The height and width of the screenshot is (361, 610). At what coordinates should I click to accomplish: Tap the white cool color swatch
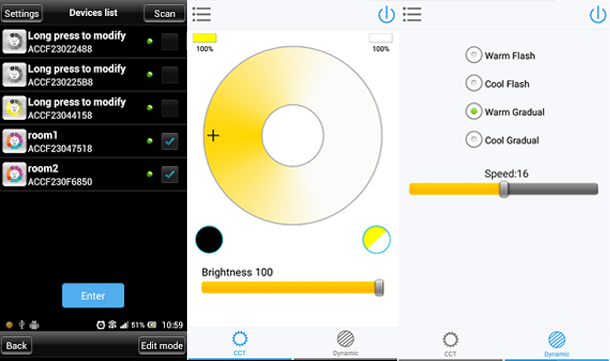(x=380, y=38)
